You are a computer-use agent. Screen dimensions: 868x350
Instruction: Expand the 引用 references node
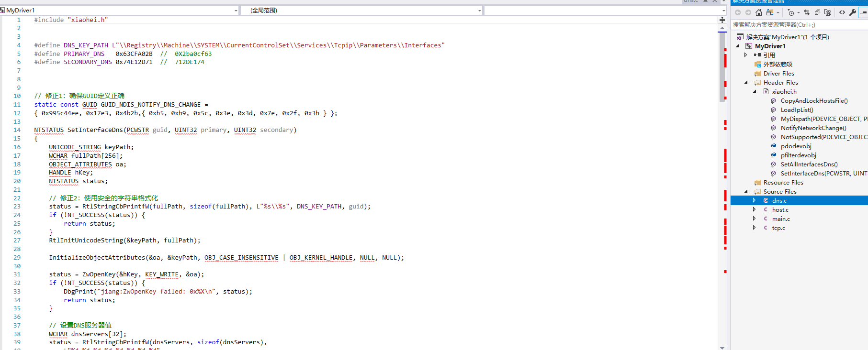point(745,55)
